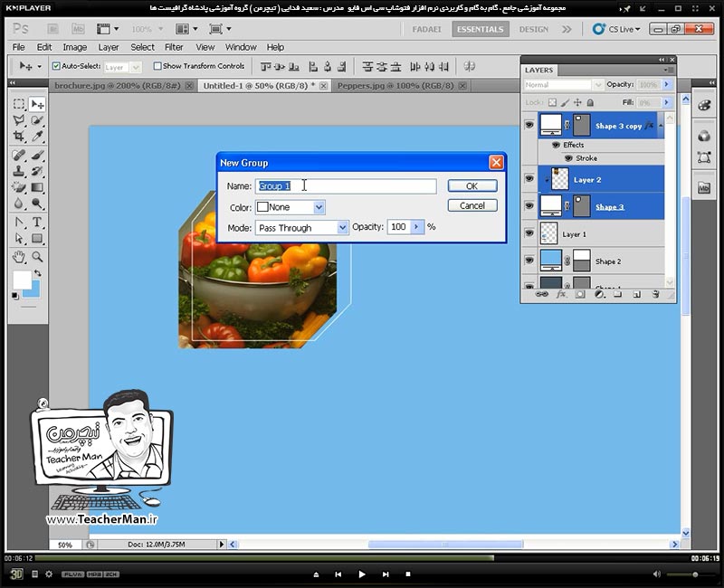Image resolution: width=724 pixels, height=588 pixels.
Task: Open the Layer menu
Action: 109,47
